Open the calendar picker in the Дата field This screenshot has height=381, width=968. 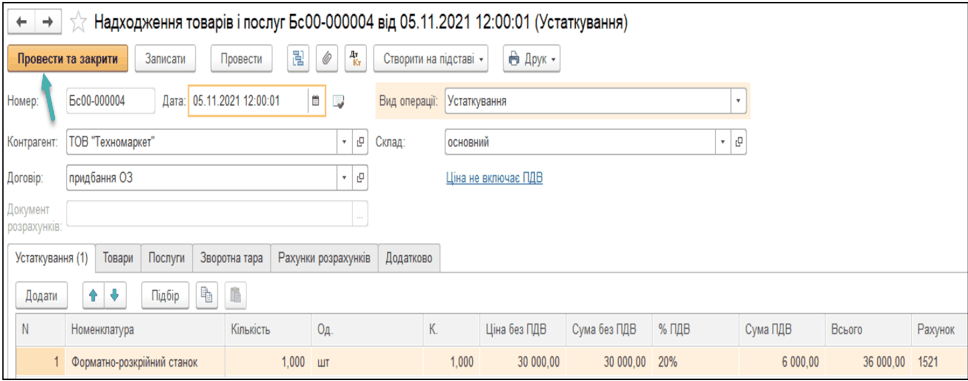(315, 101)
